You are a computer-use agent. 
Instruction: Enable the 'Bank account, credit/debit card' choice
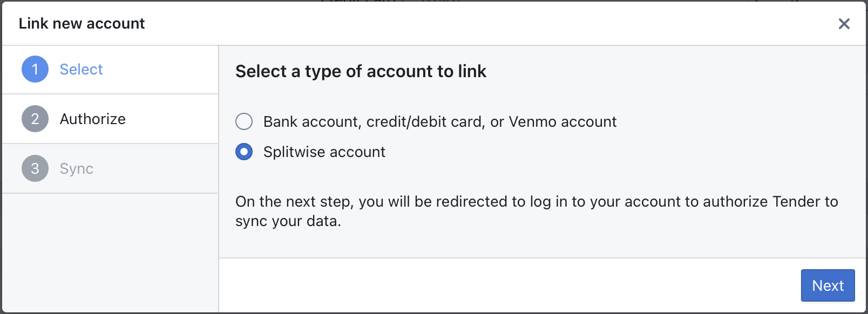pyautogui.click(x=244, y=121)
